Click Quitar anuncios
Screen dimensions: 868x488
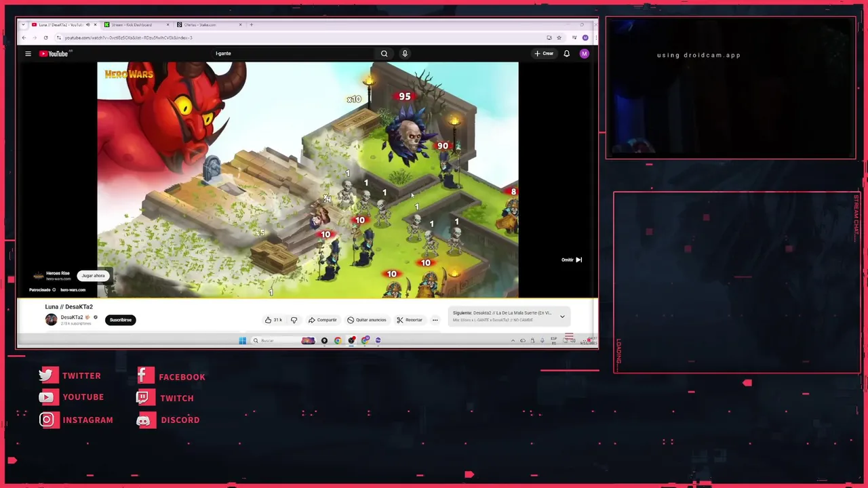click(x=367, y=320)
